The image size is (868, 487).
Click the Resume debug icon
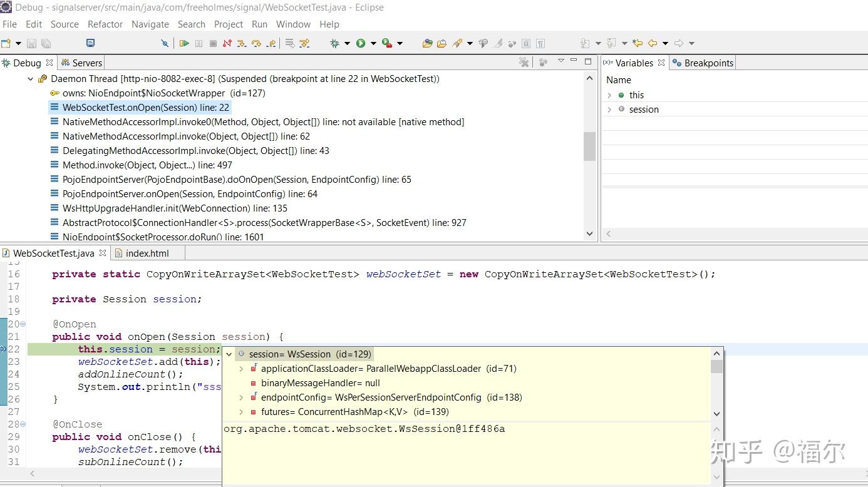[184, 43]
